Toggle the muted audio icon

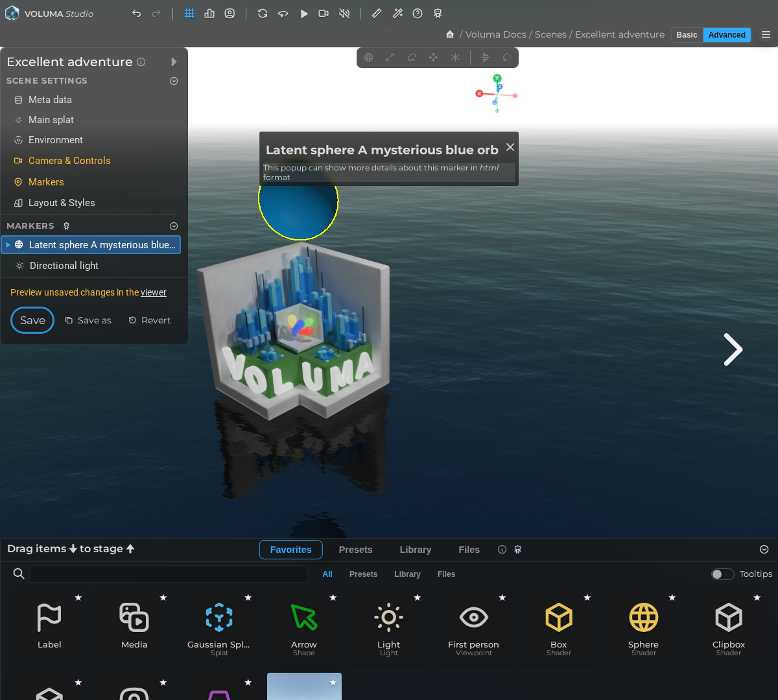coord(344,14)
